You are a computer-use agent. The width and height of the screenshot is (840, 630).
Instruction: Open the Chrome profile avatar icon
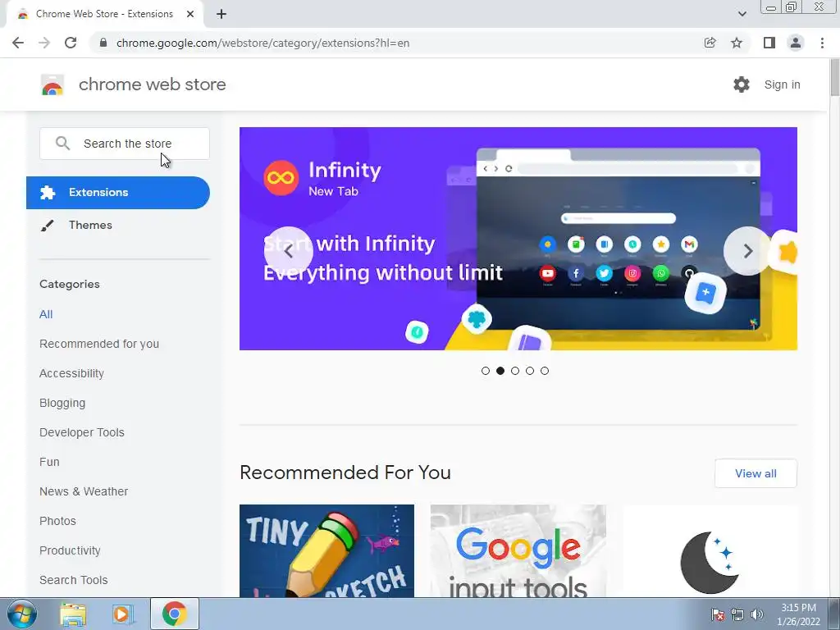click(796, 43)
